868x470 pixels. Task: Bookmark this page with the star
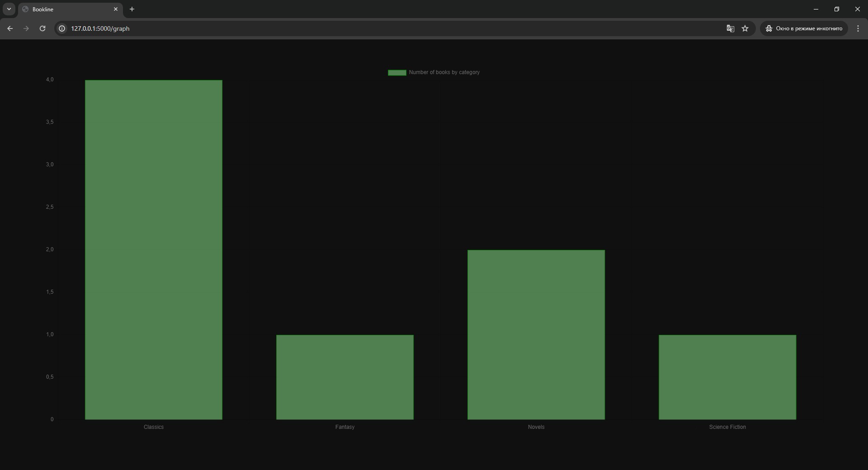tap(745, 28)
